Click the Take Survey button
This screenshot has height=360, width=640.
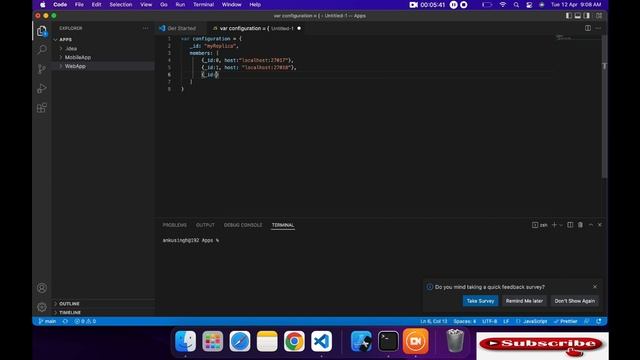(480, 301)
